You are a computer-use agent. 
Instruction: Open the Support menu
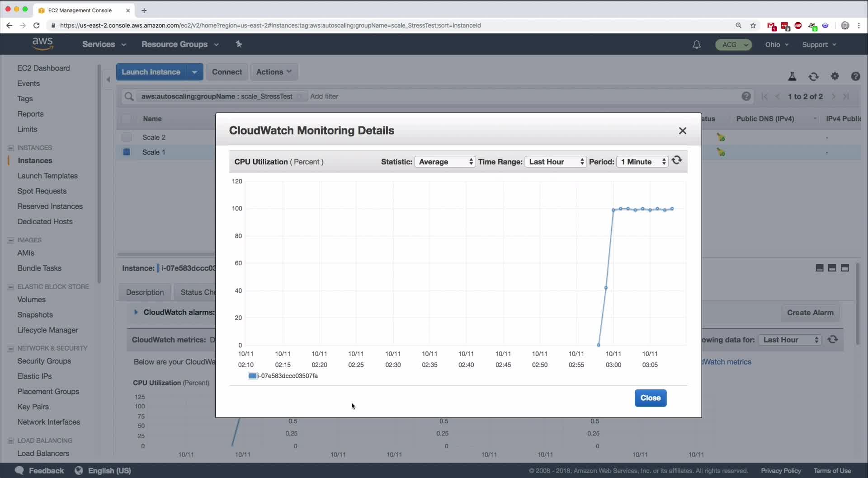(819, 44)
